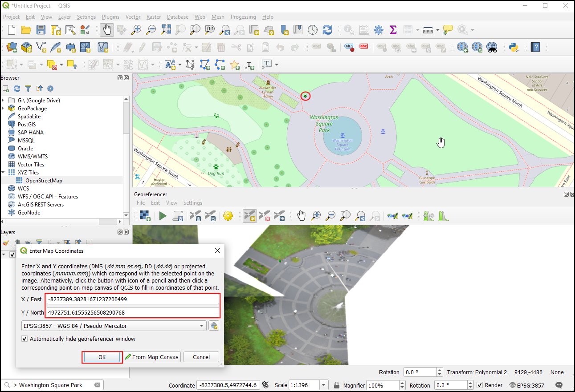Click the Open Project folder icon

coord(26,30)
